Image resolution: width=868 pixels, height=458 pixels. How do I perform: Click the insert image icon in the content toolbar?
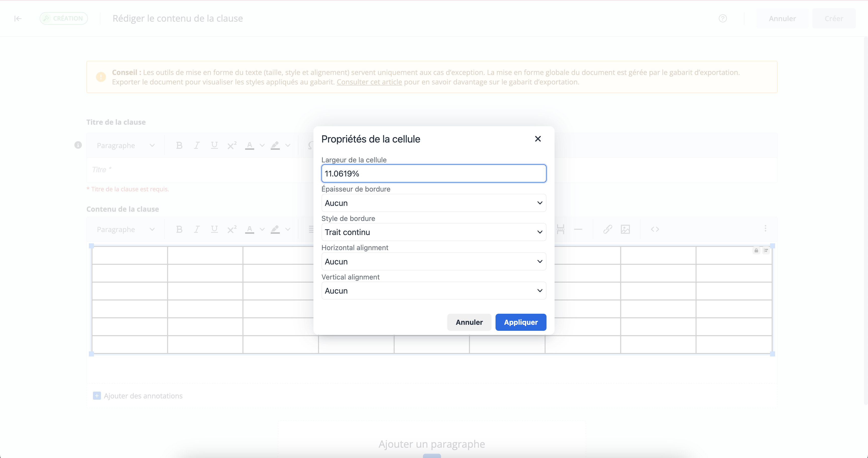(x=625, y=229)
